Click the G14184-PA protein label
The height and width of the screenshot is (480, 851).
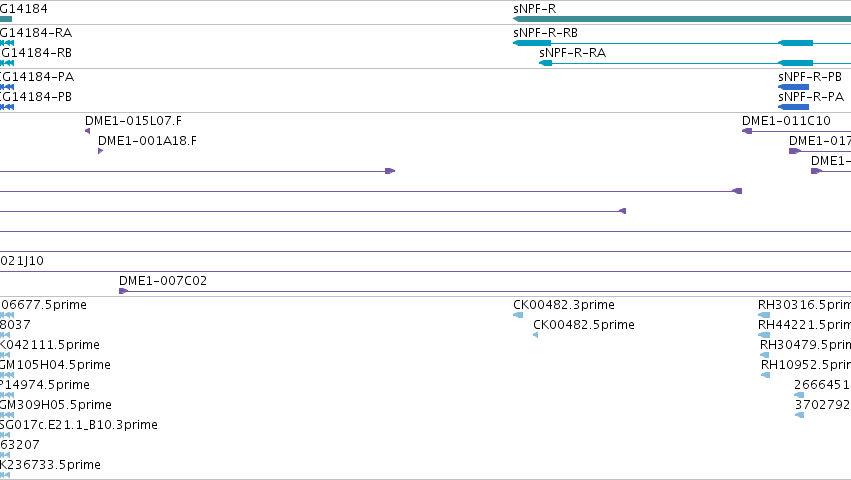pyautogui.click(x=37, y=77)
